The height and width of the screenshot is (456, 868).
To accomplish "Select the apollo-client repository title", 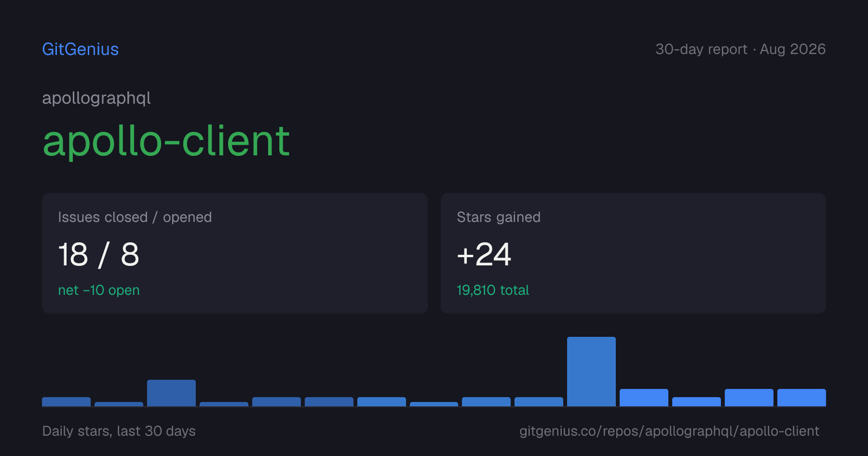I will (x=166, y=140).
